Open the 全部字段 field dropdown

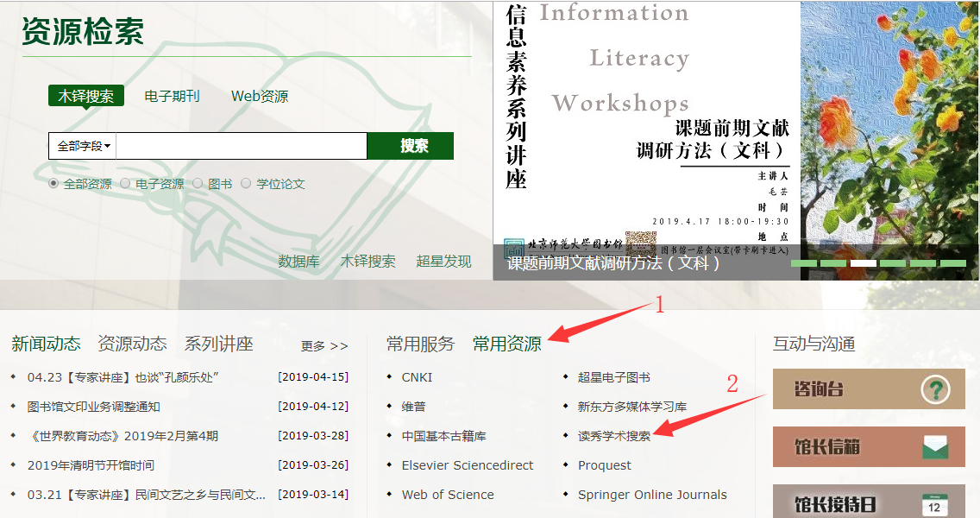pos(83,146)
